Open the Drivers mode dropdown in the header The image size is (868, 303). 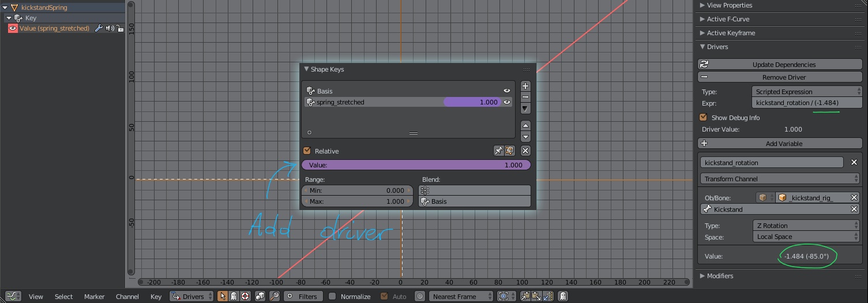191,296
